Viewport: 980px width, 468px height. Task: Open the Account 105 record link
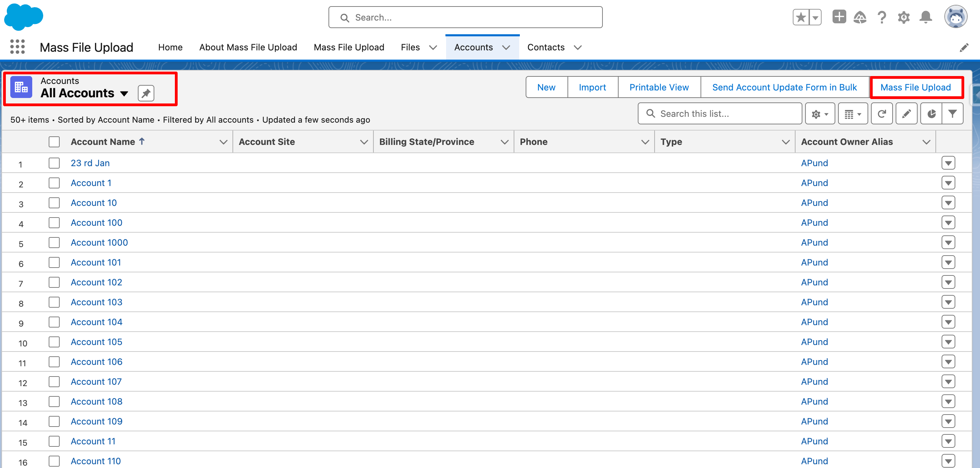96,342
